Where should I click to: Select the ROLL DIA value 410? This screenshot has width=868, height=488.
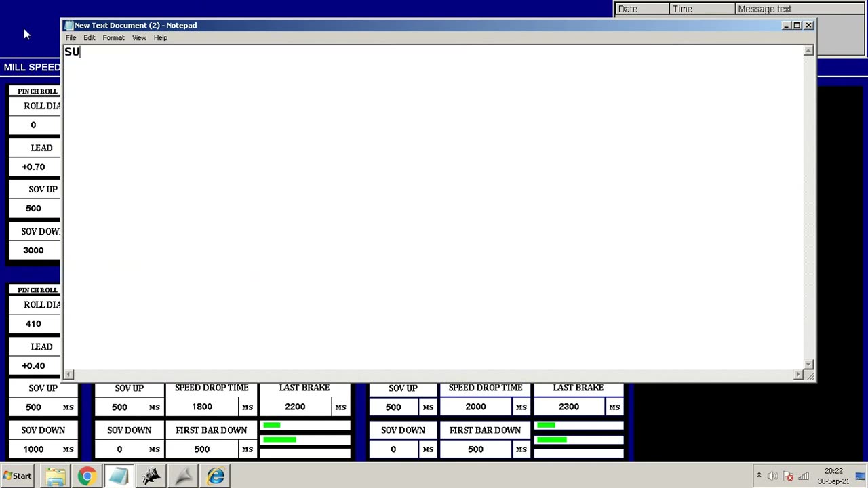(x=33, y=324)
